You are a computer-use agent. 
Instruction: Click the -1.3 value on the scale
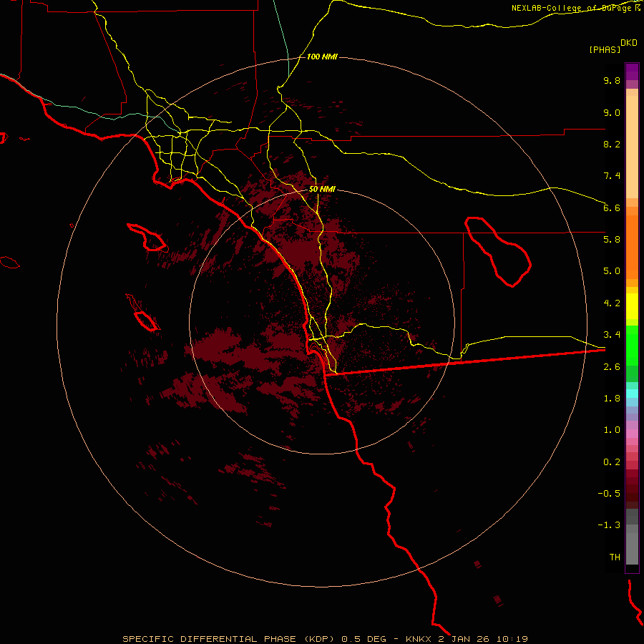click(x=609, y=525)
